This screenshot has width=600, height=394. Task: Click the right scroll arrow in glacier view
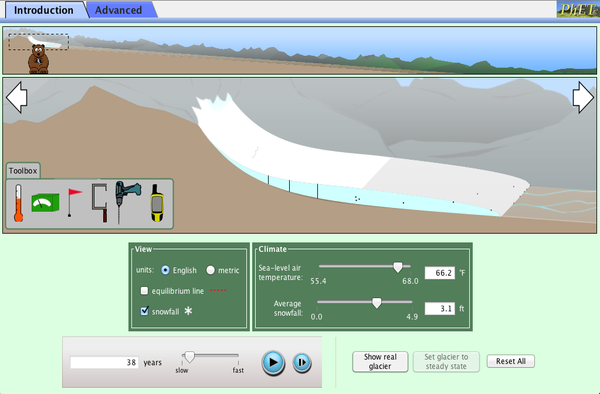coord(583,97)
